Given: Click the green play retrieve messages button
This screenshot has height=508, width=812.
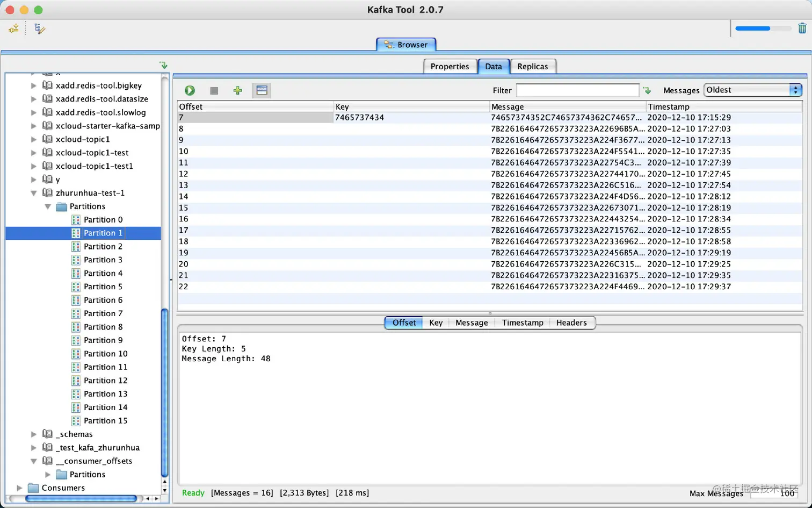Looking at the screenshot, I should pyautogui.click(x=190, y=90).
